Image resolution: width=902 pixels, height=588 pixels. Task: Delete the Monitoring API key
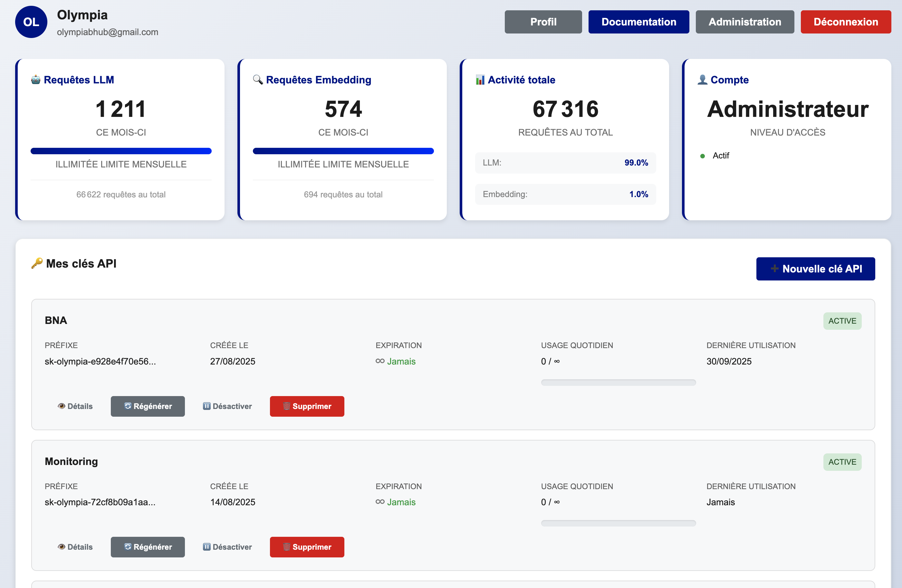(307, 547)
